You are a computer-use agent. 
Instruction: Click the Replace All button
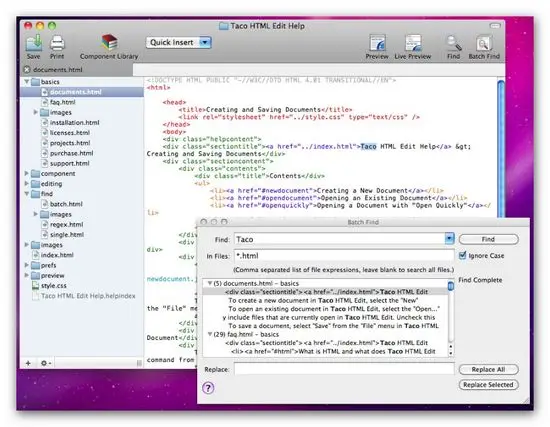pos(488,369)
